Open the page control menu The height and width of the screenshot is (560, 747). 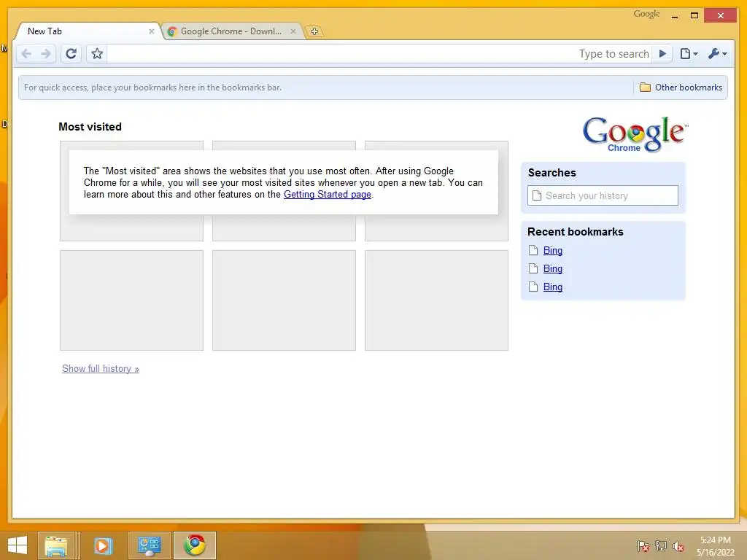click(689, 54)
